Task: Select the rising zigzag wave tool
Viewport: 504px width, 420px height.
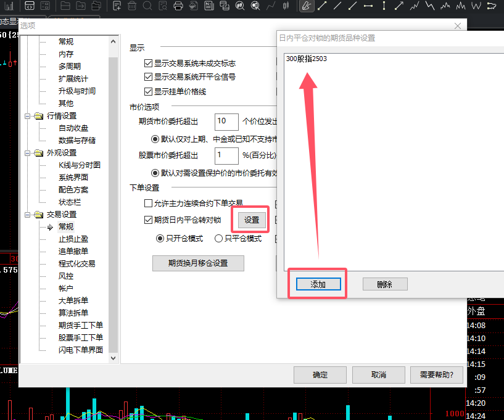Action: 415,6
